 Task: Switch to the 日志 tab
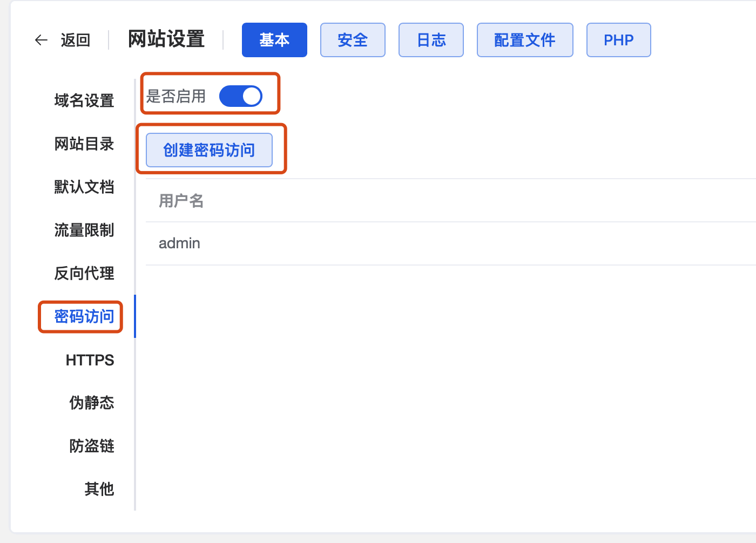[431, 39]
